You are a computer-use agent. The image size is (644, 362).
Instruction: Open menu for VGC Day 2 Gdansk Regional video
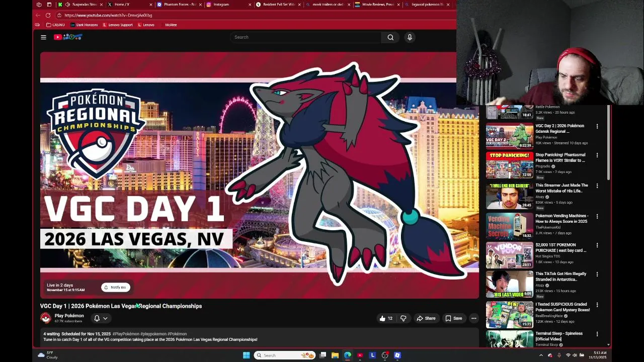(x=597, y=126)
